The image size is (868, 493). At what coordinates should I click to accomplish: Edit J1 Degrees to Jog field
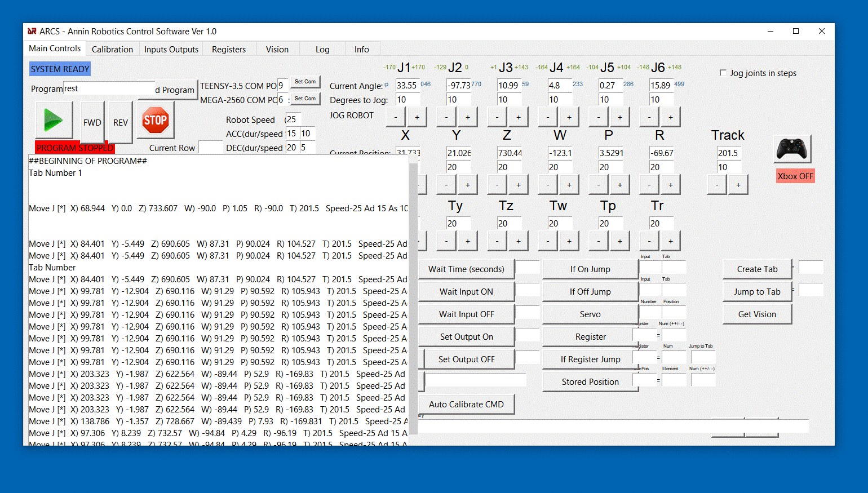408,100
